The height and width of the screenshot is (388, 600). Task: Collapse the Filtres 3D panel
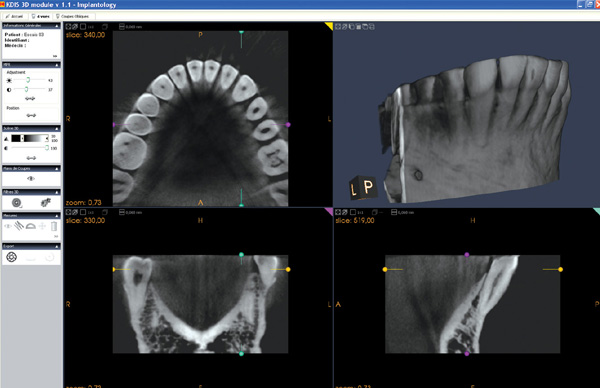pyautogui.click(x=57, y=192)
